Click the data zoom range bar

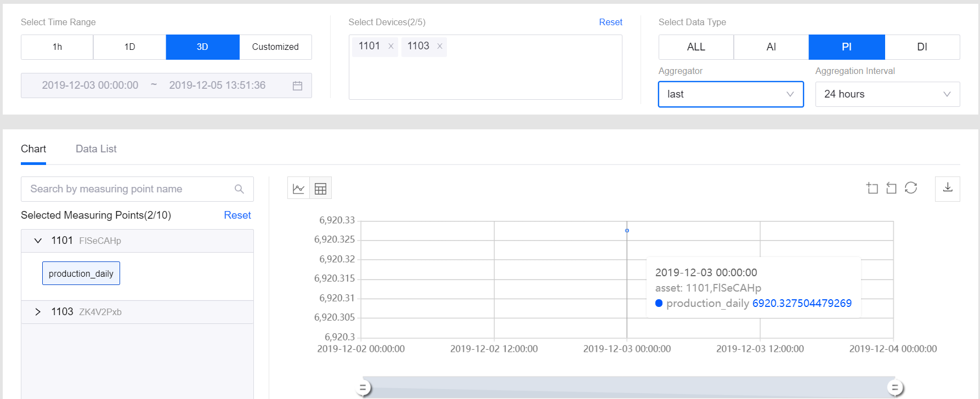[628, 387]
